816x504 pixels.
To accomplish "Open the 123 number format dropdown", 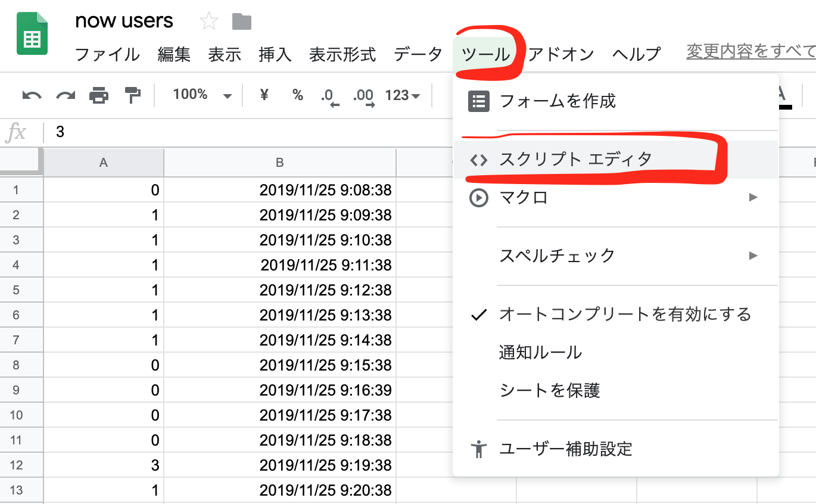I will (x=403, y=95).
